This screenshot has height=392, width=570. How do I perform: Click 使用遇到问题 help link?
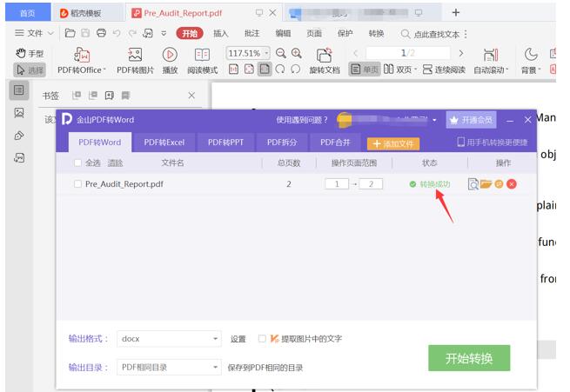pyautogui.click(x=302, y=120)
